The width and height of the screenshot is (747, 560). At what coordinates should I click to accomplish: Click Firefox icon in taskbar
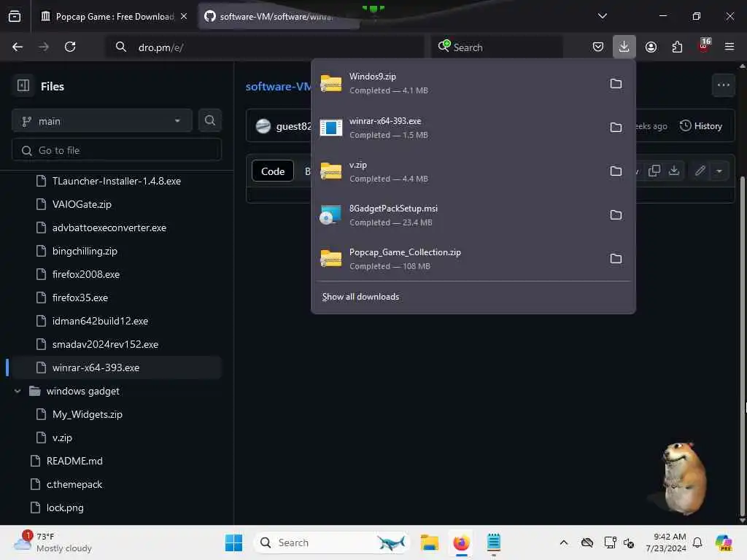point(461,542)
